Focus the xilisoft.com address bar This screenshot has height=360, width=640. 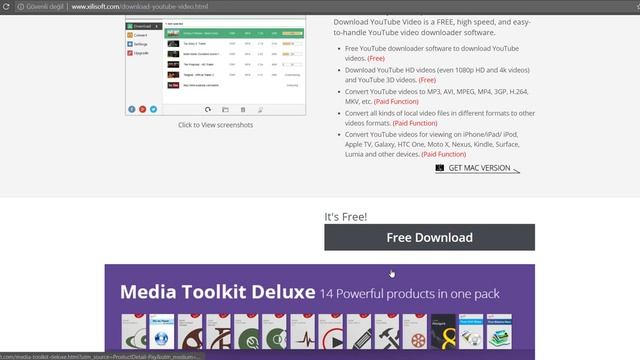click(x=140, y=7)
